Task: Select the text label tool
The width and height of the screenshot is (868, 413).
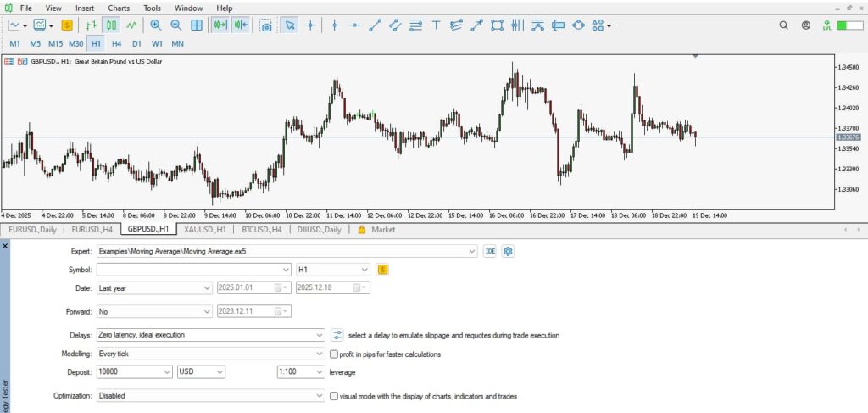Action: 437,25
